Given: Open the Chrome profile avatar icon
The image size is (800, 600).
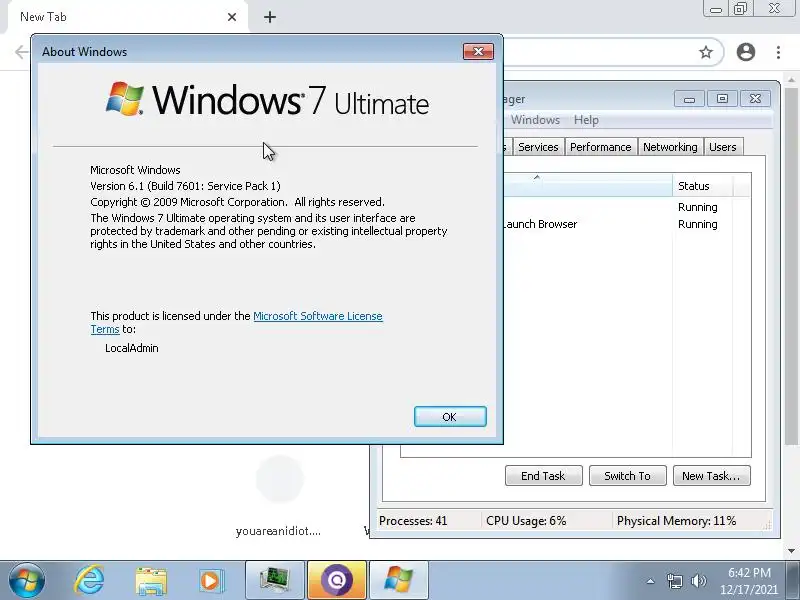Looking at the screenshot, I should [745, 52].
